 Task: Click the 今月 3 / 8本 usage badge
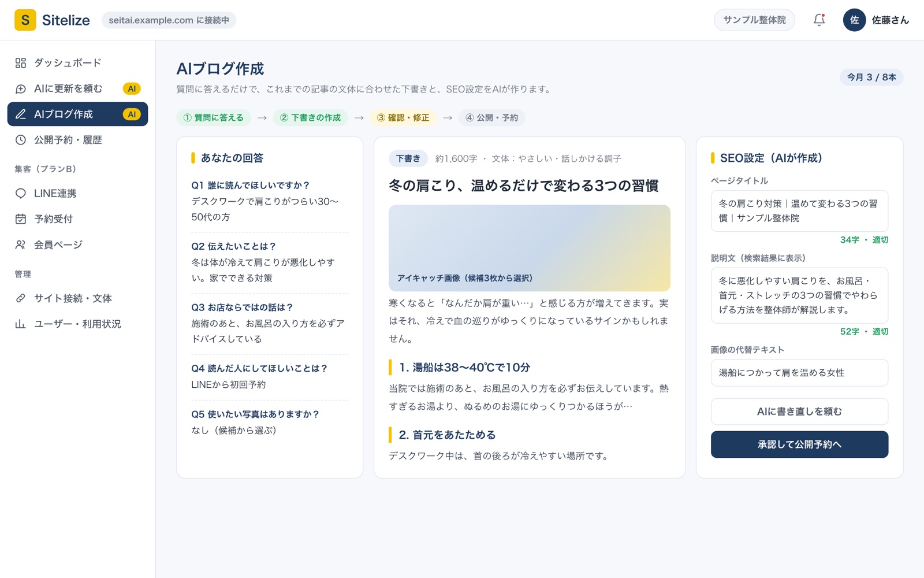(871, 77)
